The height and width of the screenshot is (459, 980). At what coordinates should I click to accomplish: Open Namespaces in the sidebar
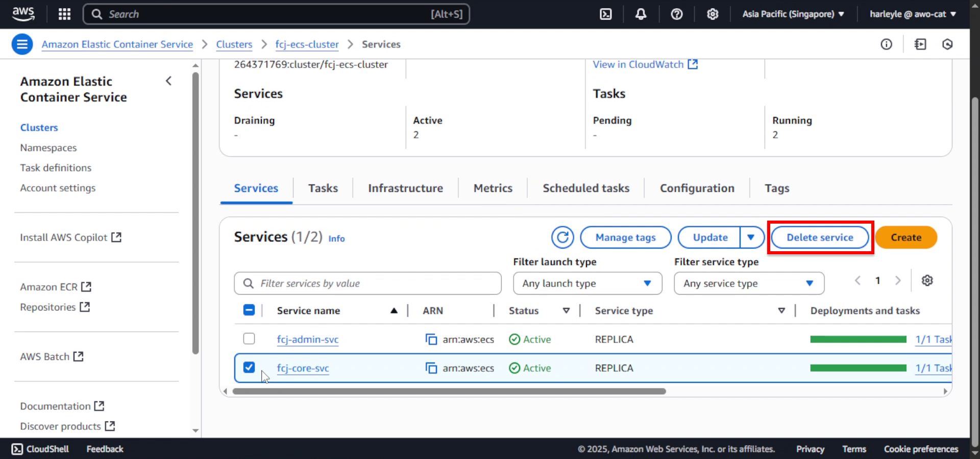[x=48, y=148]
